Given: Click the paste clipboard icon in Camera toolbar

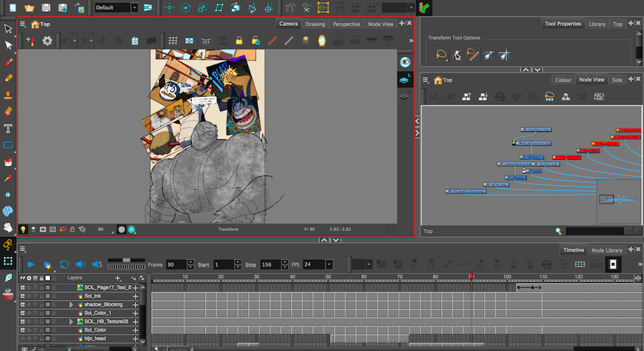Looking at the screenshot, I should [x=135, y=40].
